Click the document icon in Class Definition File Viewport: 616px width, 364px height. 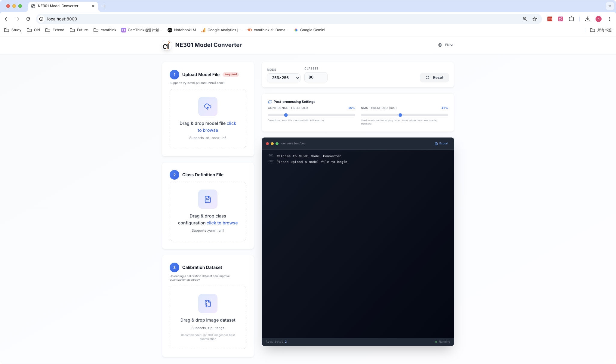pyautogui.click(x=208, y=199)
